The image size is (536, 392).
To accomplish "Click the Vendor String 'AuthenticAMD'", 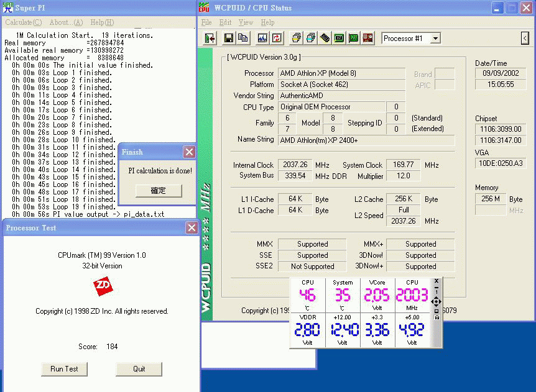I will (x=342, y=96).
